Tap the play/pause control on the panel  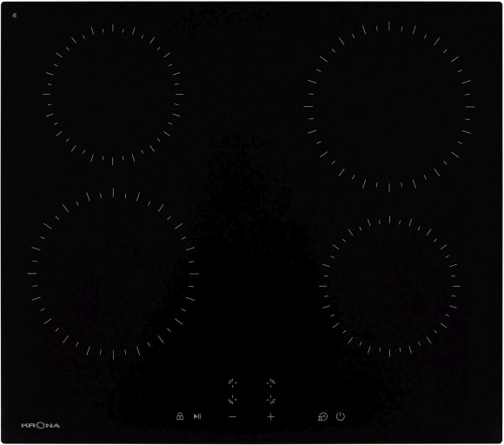point(197,416)
